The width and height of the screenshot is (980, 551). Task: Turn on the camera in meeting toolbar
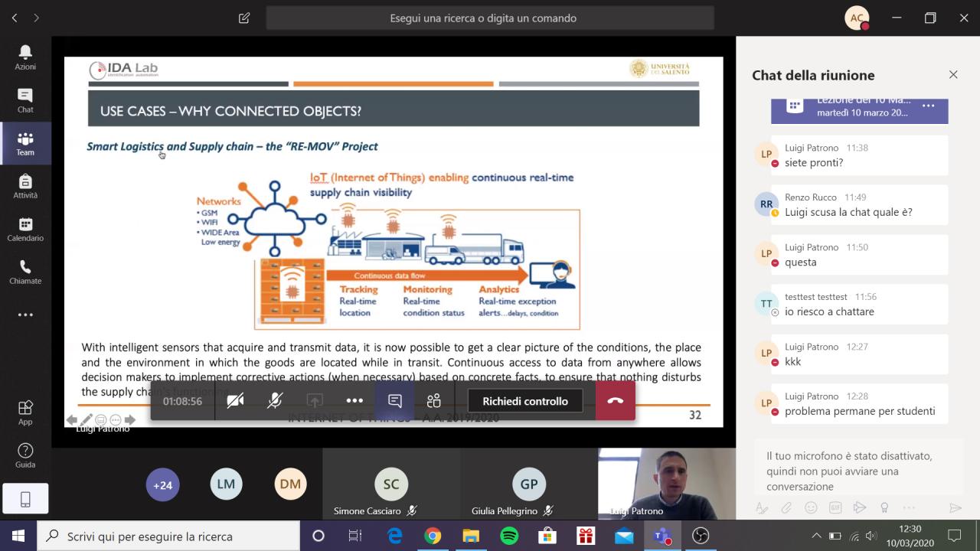click(x=235, y=401)
